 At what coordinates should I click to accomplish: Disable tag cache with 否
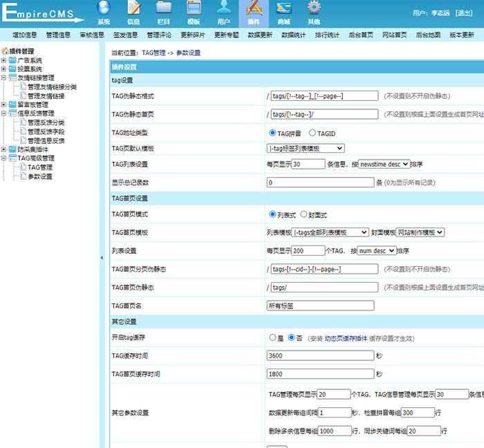point(291,337)
